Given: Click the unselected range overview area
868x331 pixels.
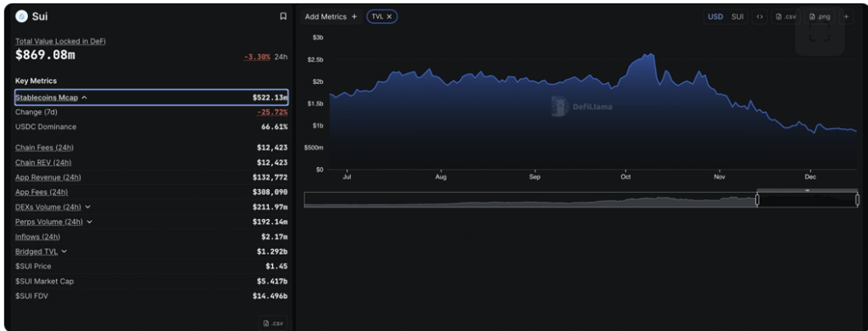Looking at the screenshot, I should point(530,200).
